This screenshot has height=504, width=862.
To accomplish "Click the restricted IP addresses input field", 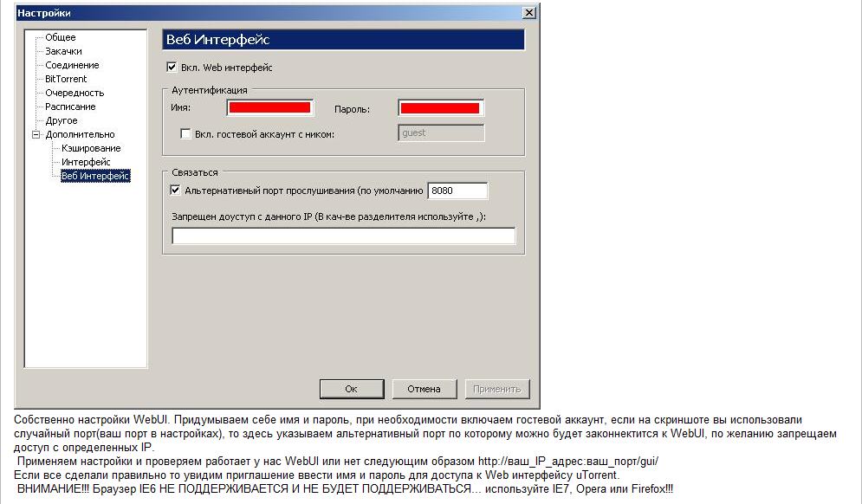I will 344,236.
